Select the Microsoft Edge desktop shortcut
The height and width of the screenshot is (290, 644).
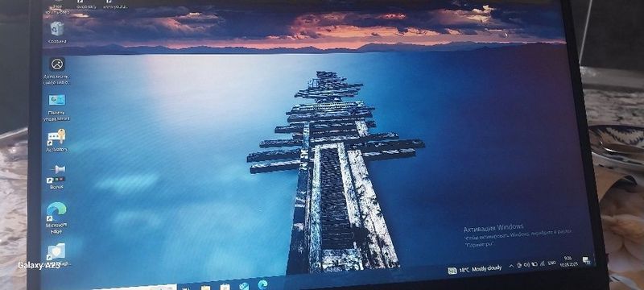(x=56, y=217)
